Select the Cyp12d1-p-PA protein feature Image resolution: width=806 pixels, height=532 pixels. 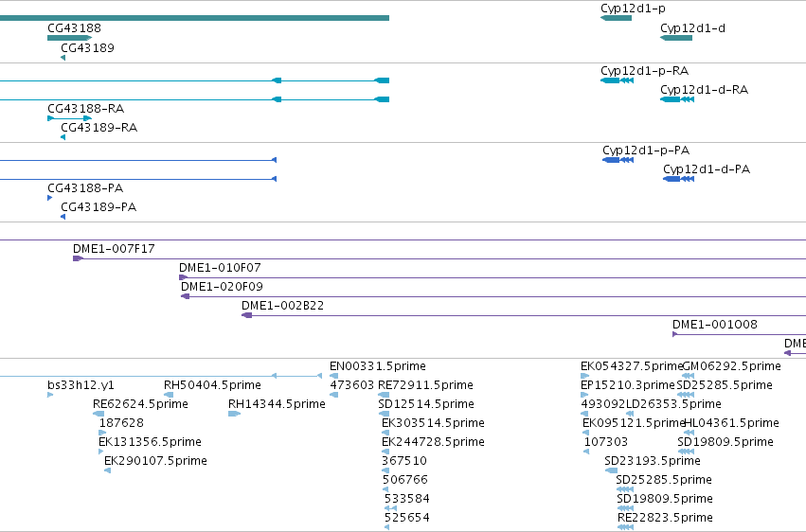tap(618, 160)
